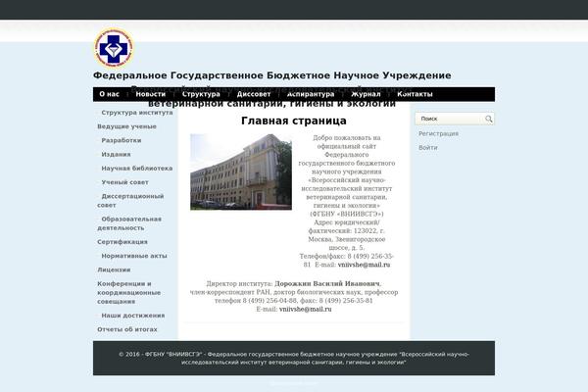Click the director name 'Дорожкин Василий Иванович'

[x=327, y=283]
